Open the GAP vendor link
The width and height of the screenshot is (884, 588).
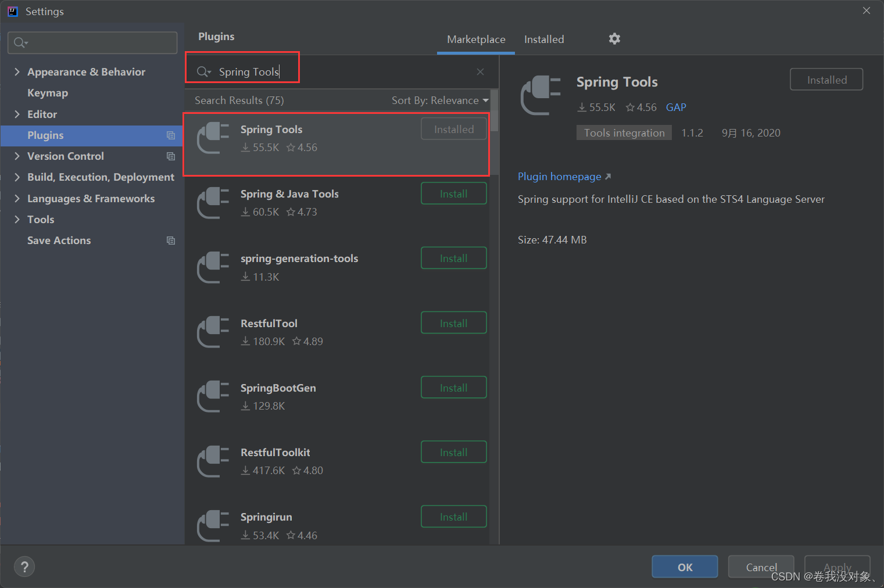676,107
